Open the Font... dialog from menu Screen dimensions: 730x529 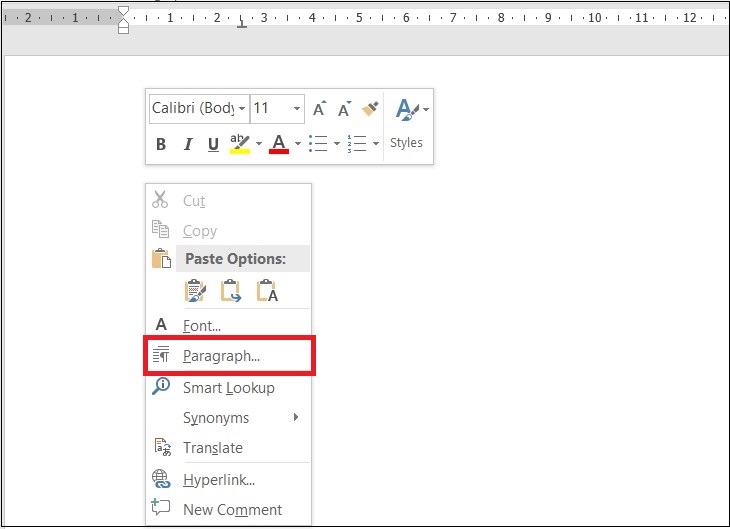pyautogui.click(x=202, y=326)
